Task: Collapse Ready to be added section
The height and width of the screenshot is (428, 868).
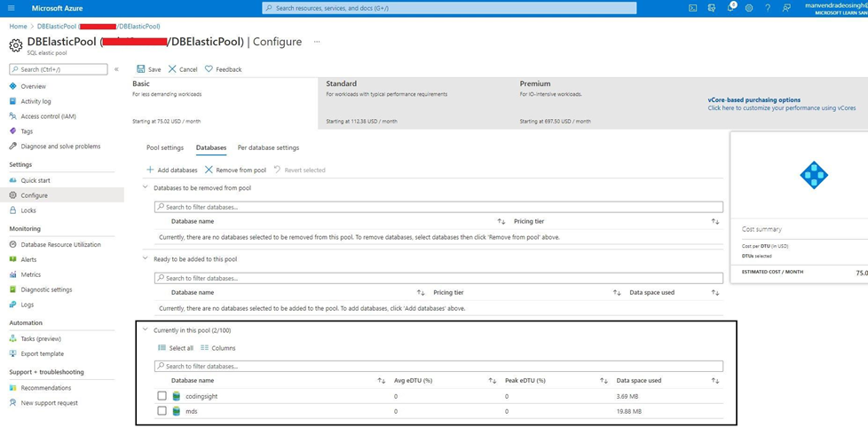Action: pos(146,258)
